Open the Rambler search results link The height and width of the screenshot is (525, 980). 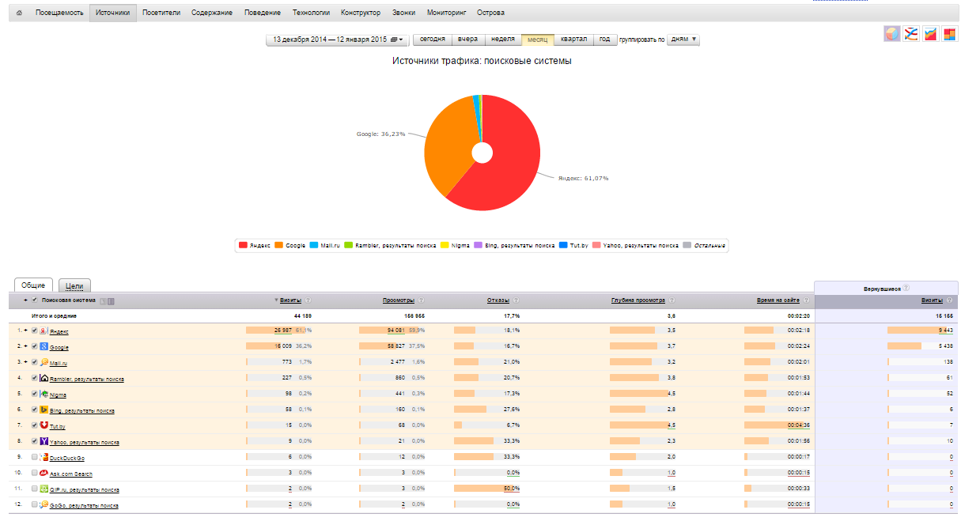(x=87, y=380)
